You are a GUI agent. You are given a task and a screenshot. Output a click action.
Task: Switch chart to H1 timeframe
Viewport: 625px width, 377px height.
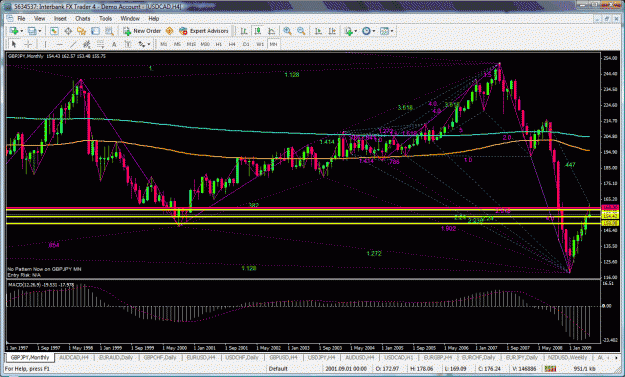218,44
